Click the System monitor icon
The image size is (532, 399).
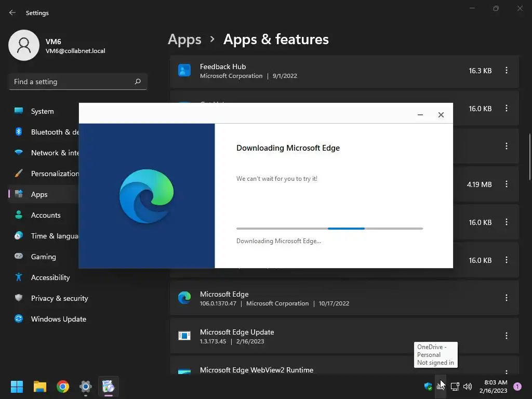pos(19,111)
